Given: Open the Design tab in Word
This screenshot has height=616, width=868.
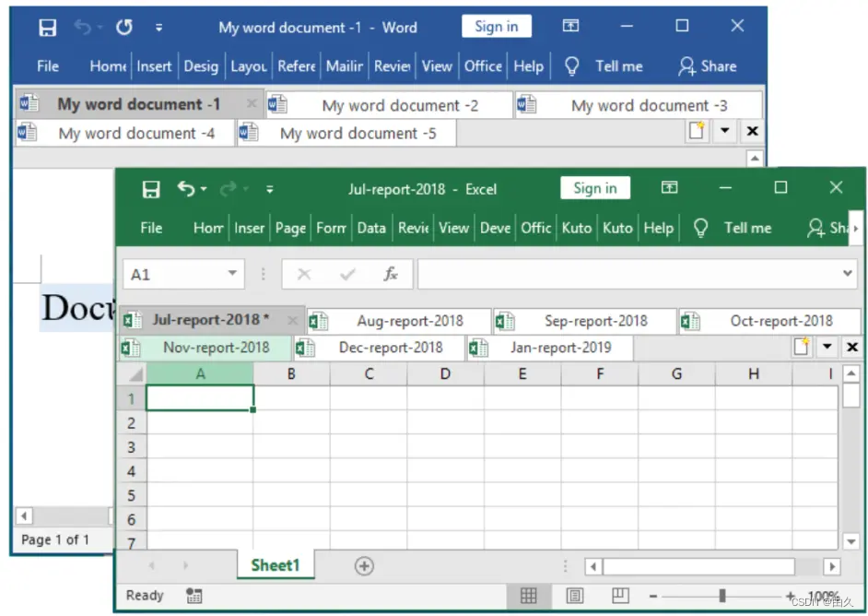Looking at the screenshot, I should point(201,66).
